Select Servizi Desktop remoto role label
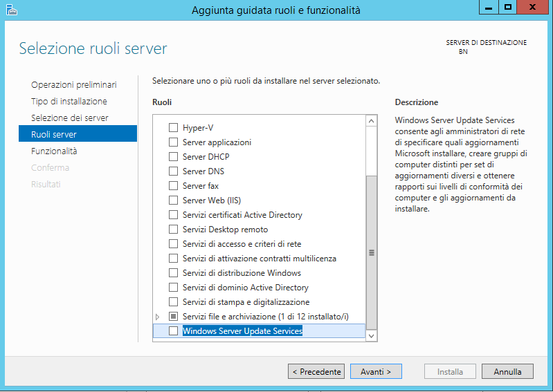This screenshot has height=392, width=553. pos(226,230)
